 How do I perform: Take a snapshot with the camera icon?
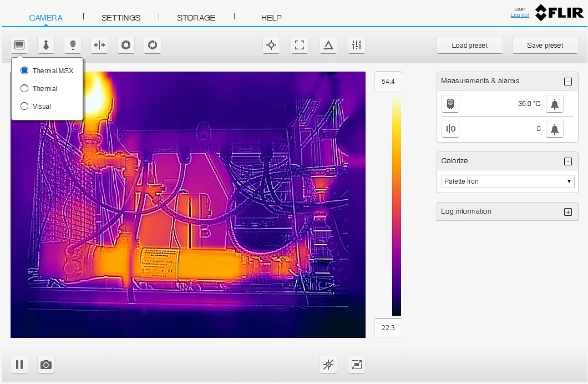point(46,365)
